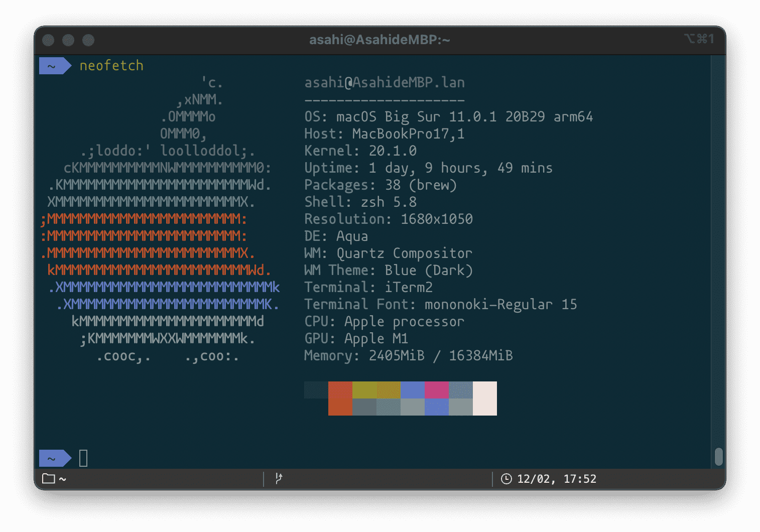Click the neofetch command text
The image size is (760, 532).
point(111,66)
